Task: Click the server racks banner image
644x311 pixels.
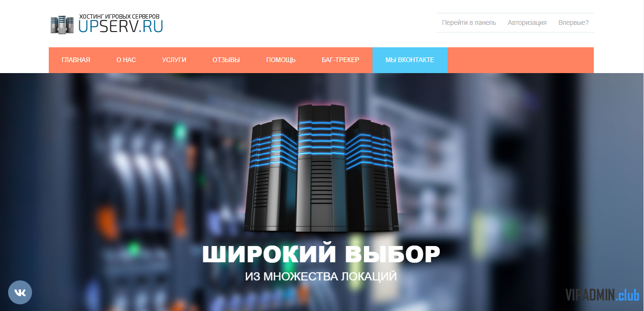Action: coord(321,168)
